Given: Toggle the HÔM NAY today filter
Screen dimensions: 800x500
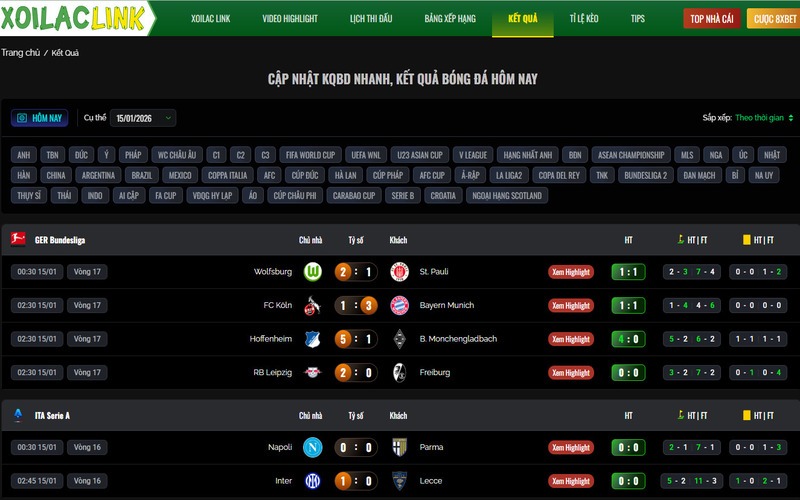Looking at the screenshot, I should (40, 118).
